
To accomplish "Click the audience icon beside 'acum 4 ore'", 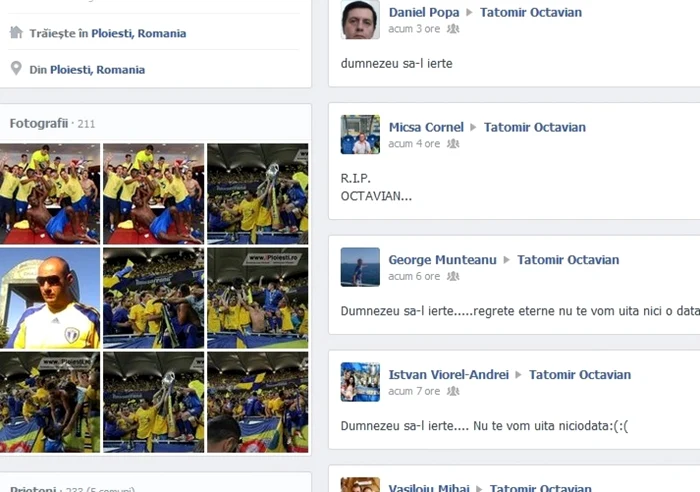I will pos(453,144).
